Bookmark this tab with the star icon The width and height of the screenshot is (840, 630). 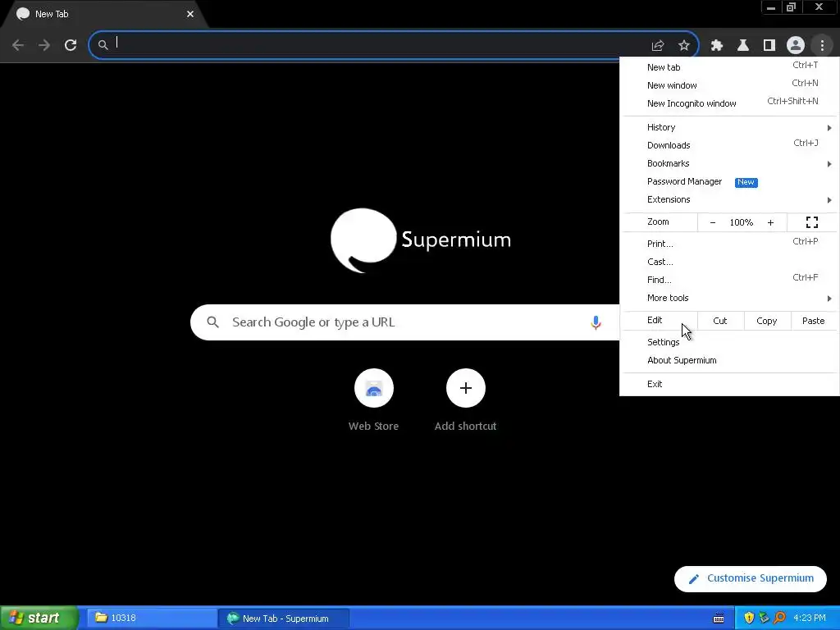coord(684,46)
